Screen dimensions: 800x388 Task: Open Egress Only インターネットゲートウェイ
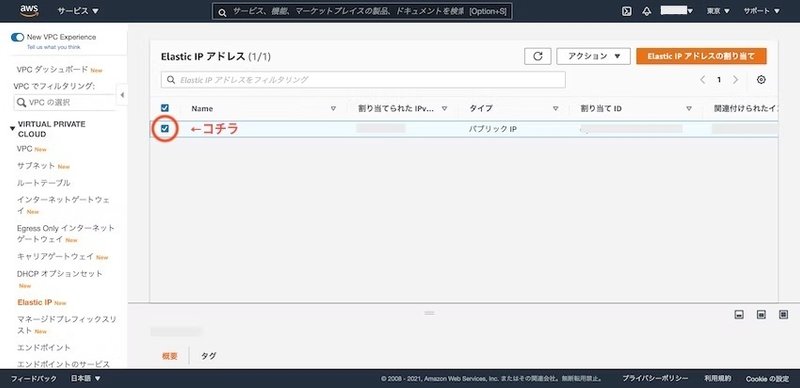tap(65, 233)
